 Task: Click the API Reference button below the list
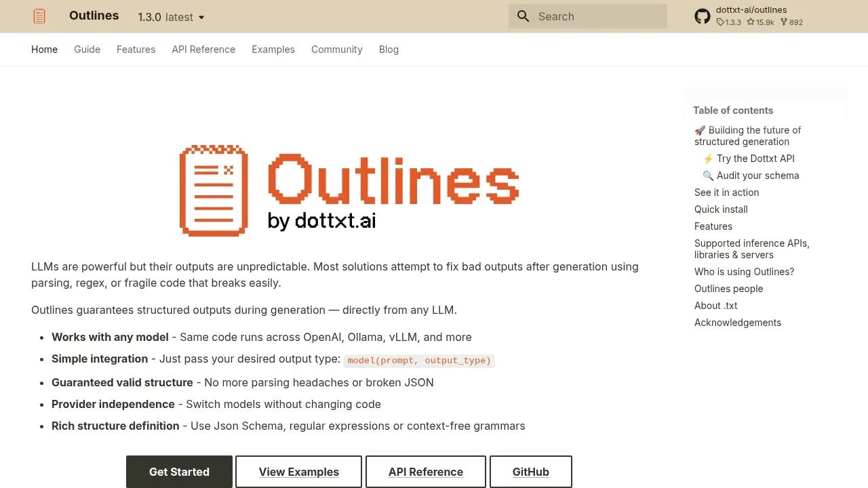pyautogui.click(x=426, y=472)
